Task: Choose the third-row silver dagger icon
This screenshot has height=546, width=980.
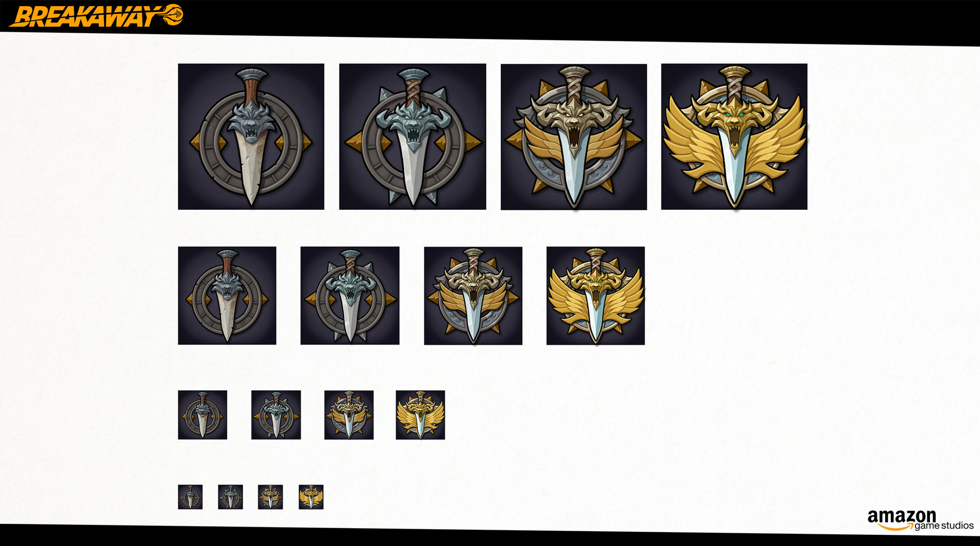Action: tap(276, 415)
